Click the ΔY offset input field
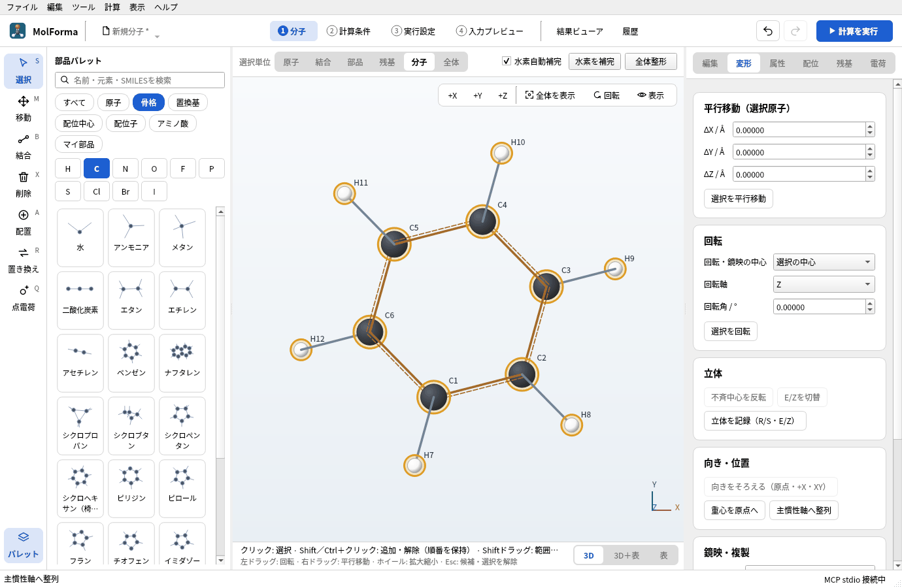Screen dimensions: 902x588 (799, 152)
